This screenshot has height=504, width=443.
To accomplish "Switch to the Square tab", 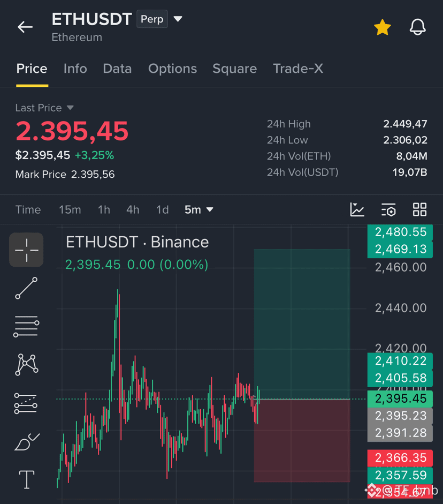I will pyautogui.click(x=235, y=69).
